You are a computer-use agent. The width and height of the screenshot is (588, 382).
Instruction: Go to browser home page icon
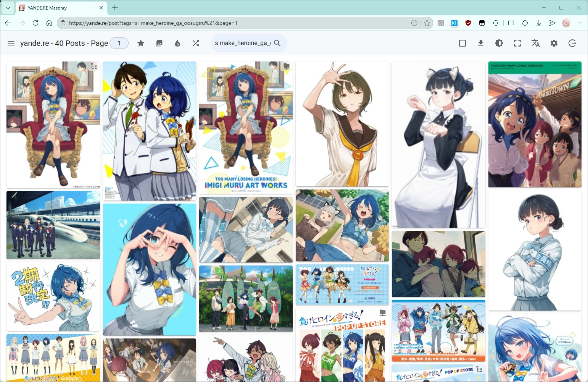(x=49, y=23)
